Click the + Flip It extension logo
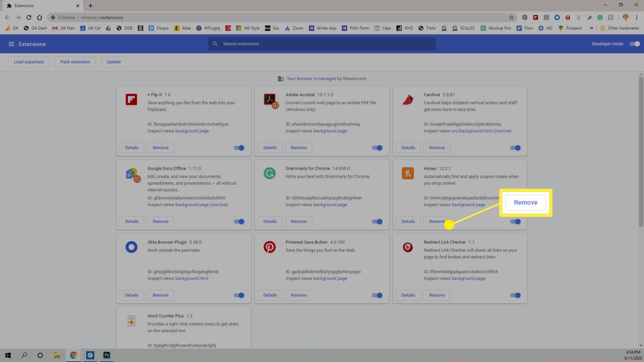The image size is (644, 362). pos(131,100)
